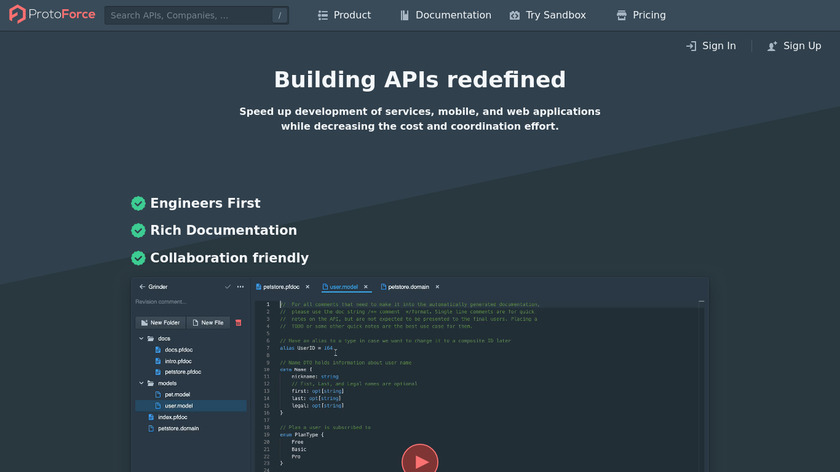Close the petstore.domain editor tab
Viewport: 840px width, 472px height.
437,287
